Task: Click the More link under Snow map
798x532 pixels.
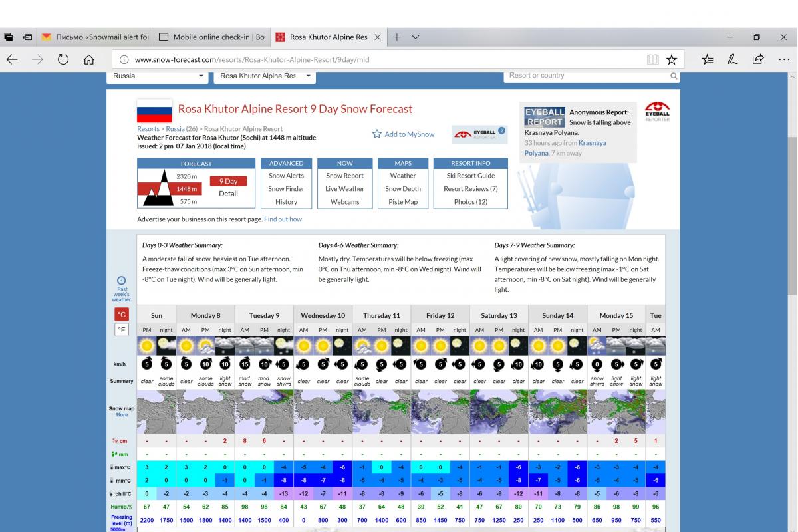Action: (x=122, y=415)
